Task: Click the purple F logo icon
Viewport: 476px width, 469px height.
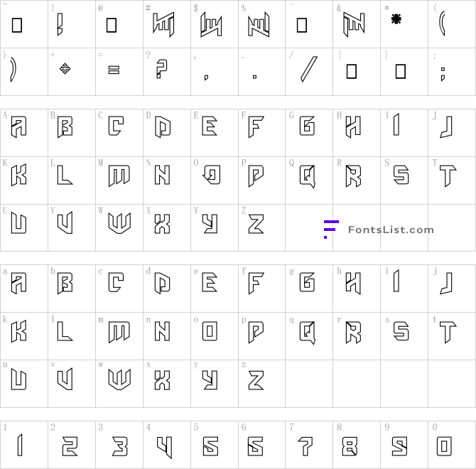Action: pos(330,229)
